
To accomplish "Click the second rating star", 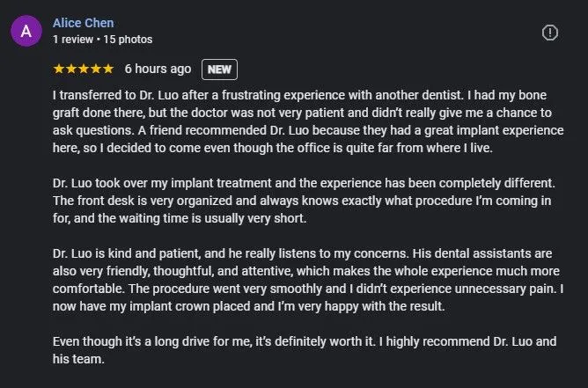I will tap(71, 69).
